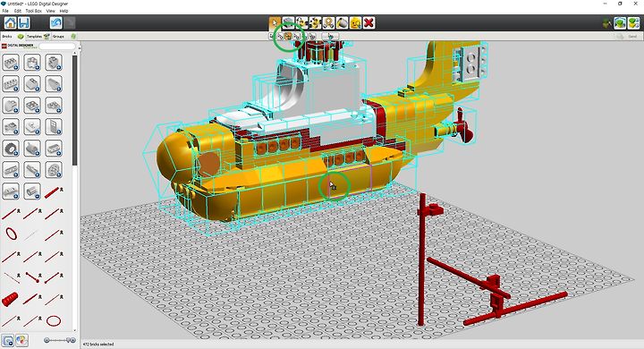This screenshot has height=349, width=644.
Task: Expand the Technic connector category
Action: [32, 169]
